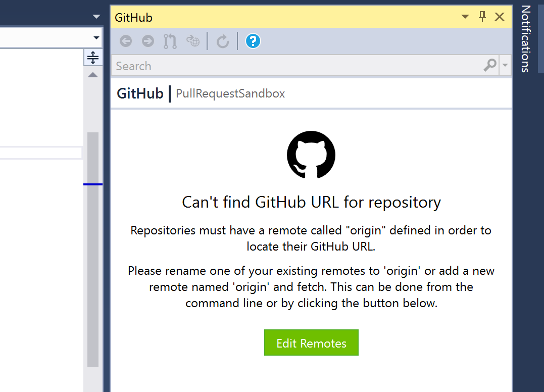Open the editor member dropdown arrow
The image size is (544, 392).
96,37
